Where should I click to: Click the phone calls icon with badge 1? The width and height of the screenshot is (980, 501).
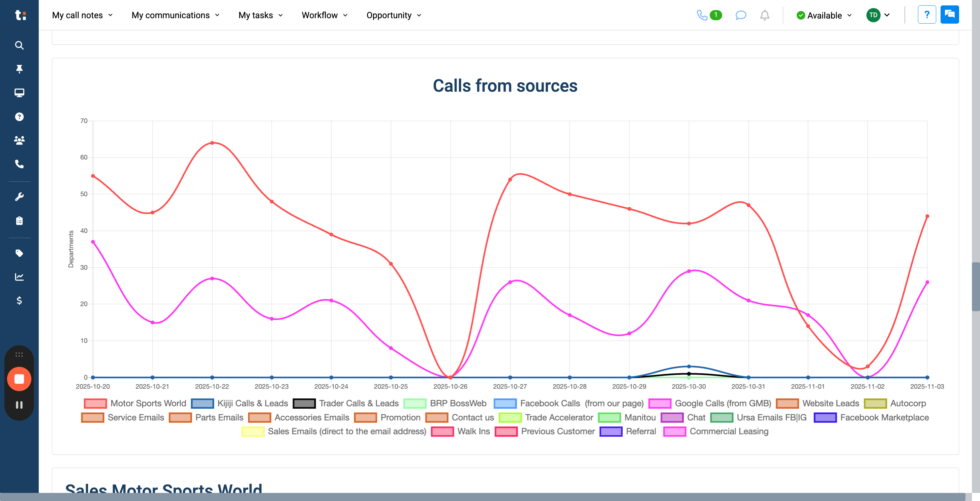click(x=709, y=15)
